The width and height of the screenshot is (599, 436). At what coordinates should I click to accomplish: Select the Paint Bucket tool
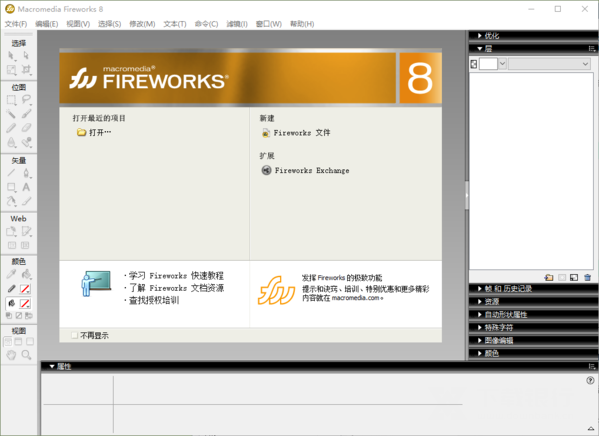click(x=26, y=274)
